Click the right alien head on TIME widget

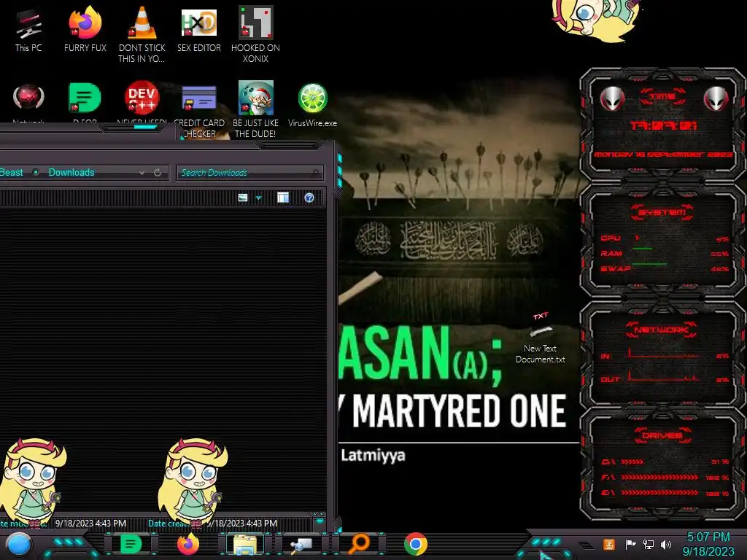click(x=716, y=98)
